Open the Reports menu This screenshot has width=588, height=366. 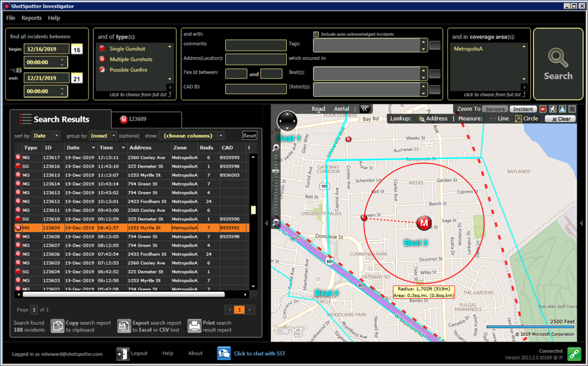tap(31, 18)
